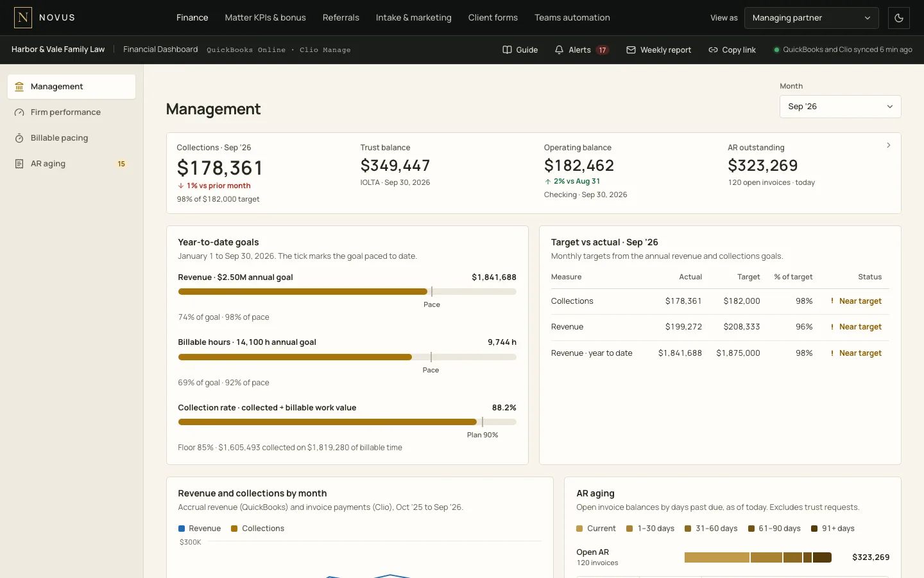
Task: Click the Firm performance gauge icon
Action: (x=19, y=112)
